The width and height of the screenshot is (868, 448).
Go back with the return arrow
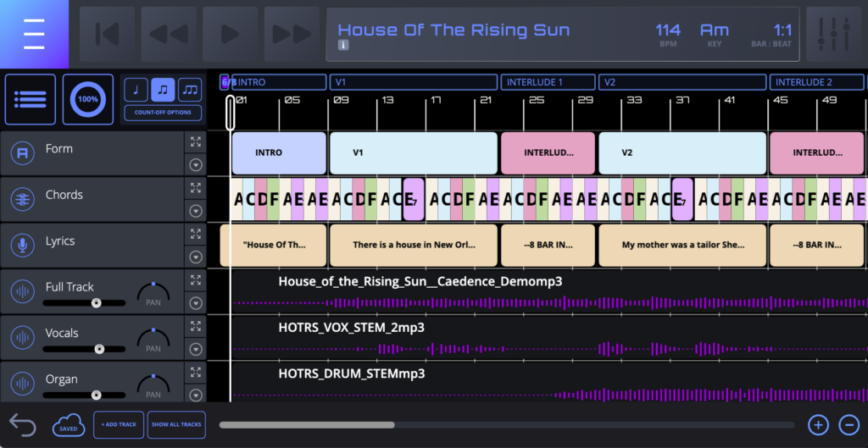pos(23,425)
